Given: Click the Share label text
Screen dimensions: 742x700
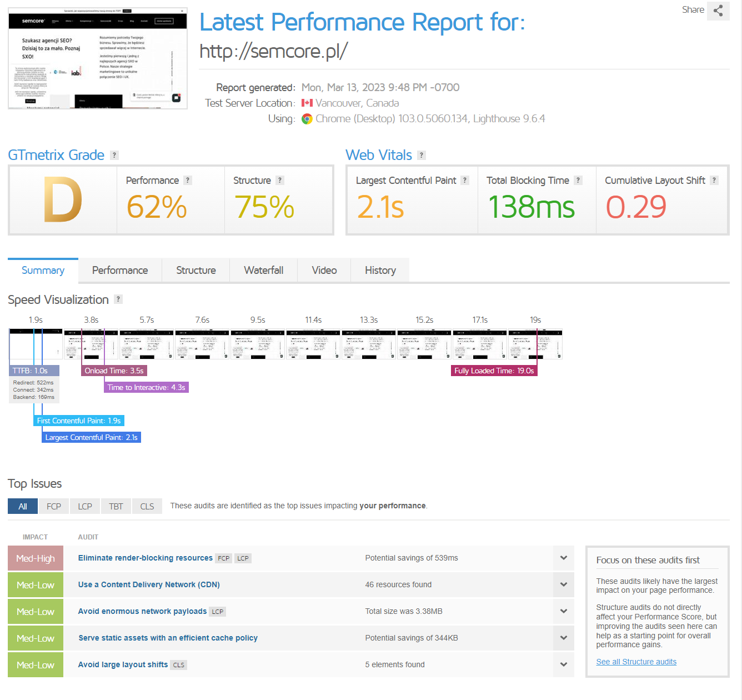Looking at the screenshot, I should [693, 10].
